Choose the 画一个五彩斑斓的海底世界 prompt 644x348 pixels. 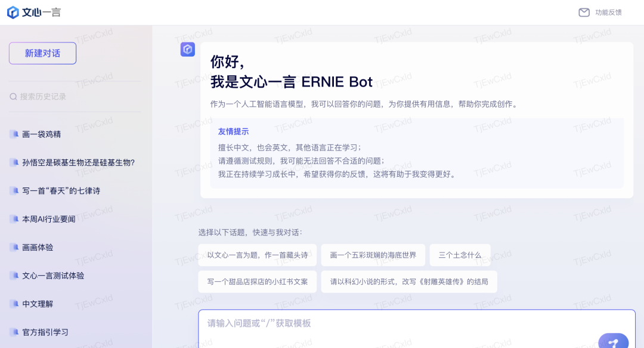[x=373, y=255]
